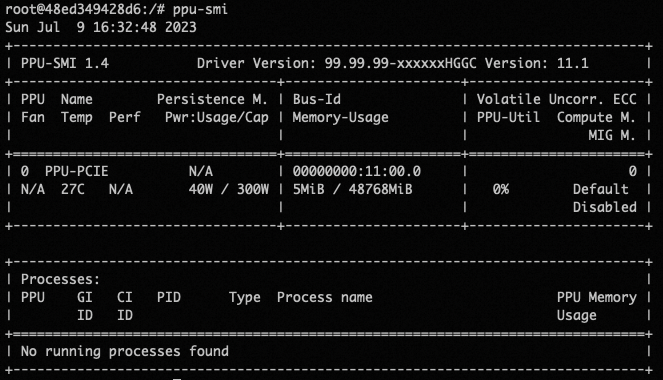Click the 'Compute M.' header
The width and height of the screenshot is (663, 380).
[596, 118]
